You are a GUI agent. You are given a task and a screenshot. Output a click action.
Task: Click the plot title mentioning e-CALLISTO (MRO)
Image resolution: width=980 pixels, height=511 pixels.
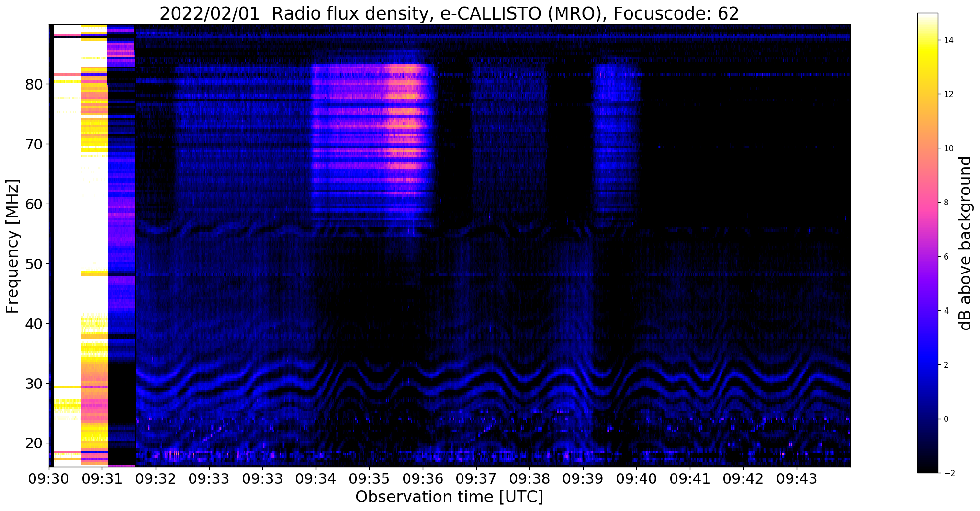tap(449, 13)
